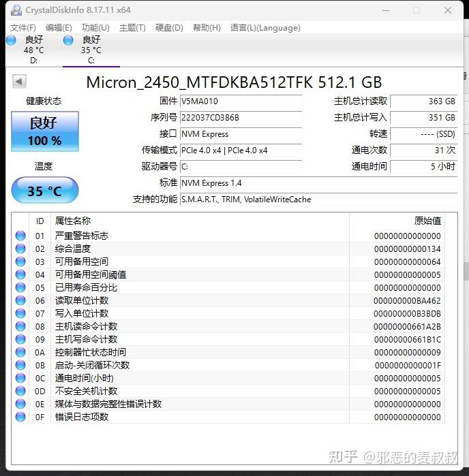Select the 可用备用空间阈值 attribute name

(91, 274)
